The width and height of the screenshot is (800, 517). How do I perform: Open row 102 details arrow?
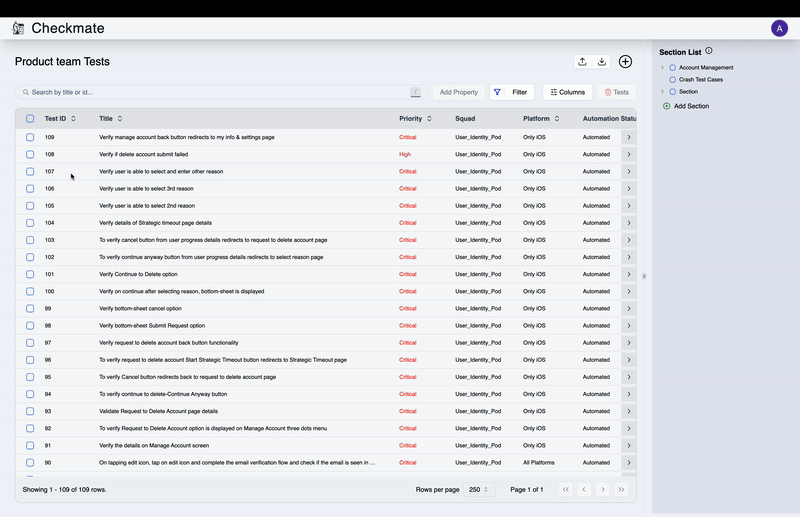629,257
